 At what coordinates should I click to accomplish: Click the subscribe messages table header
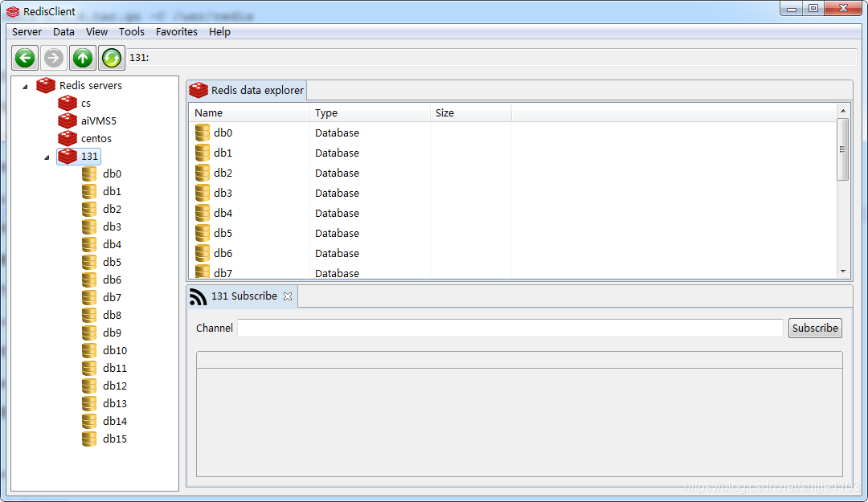tap(519, 360)
